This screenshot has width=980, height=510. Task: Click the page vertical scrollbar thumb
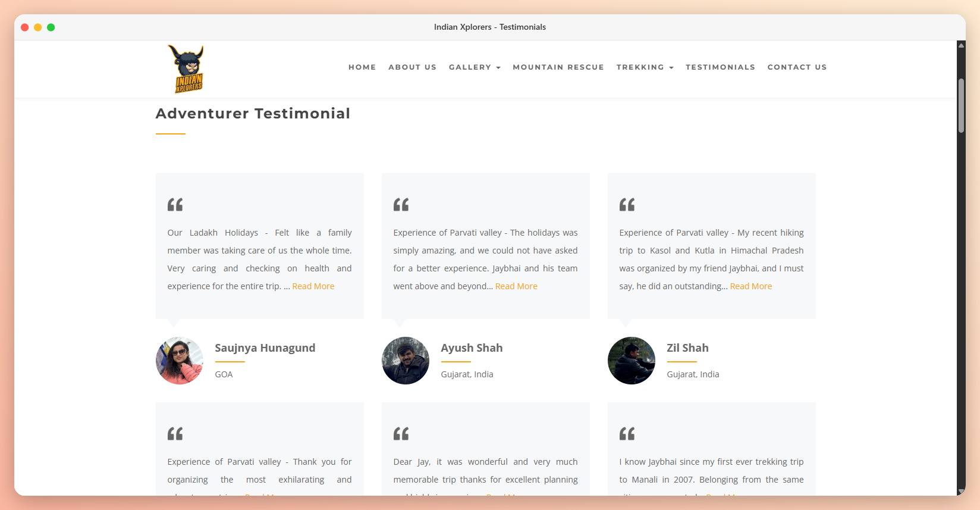point(961,105)
